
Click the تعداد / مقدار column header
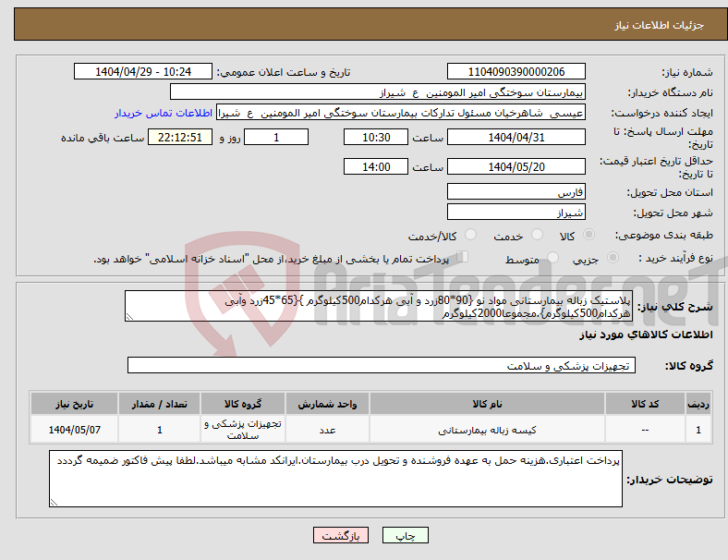click(x=159, y=404)
